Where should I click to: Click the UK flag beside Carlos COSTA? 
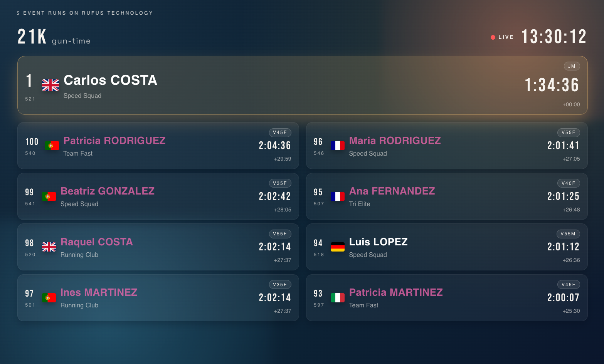coord(50,85)
